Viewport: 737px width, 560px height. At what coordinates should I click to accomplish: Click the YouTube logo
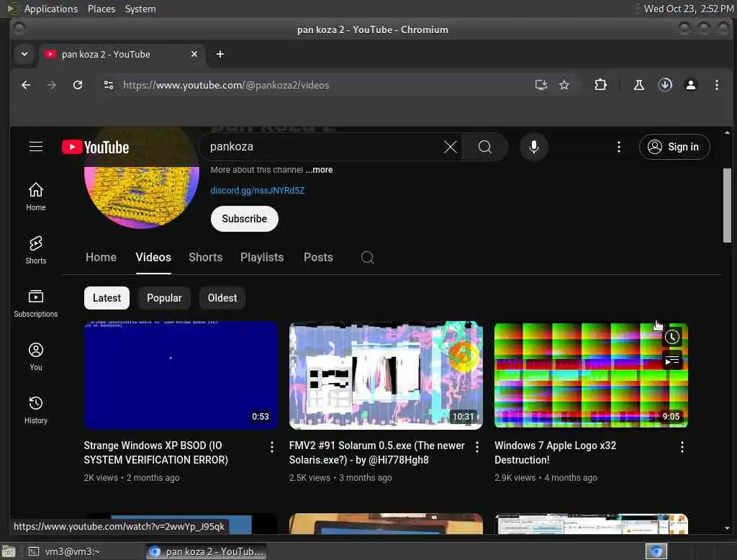pyautogui.click(x=96, y=147)
